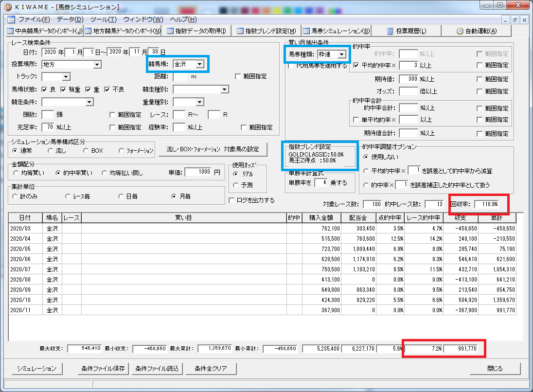Select the 流し radio button
The width and height of the screenshot is (533, 392).
point(50,151)
